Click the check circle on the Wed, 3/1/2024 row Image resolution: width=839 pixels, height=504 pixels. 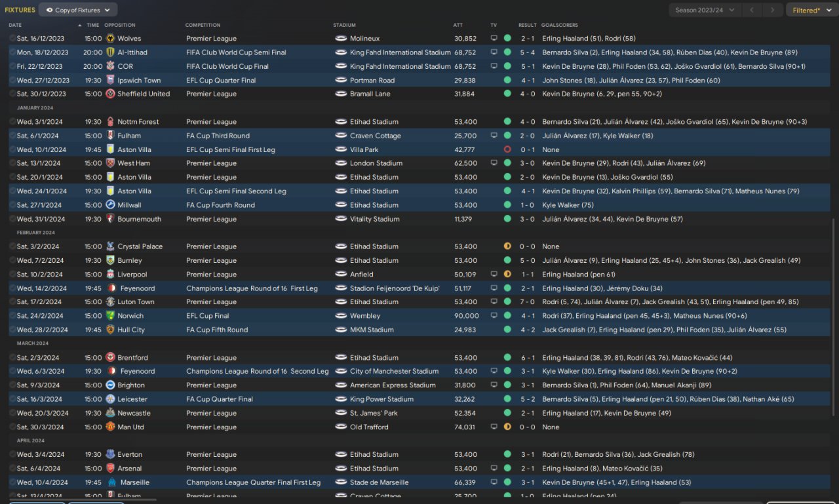pos(12,122)
